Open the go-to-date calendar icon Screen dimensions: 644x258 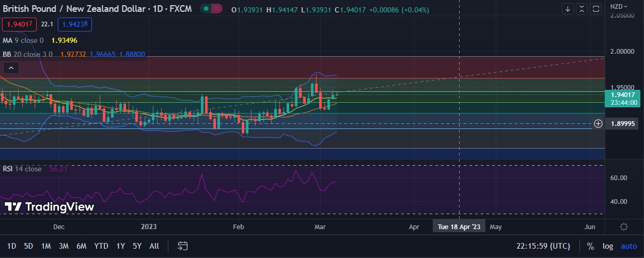click(x=182, y=246)
